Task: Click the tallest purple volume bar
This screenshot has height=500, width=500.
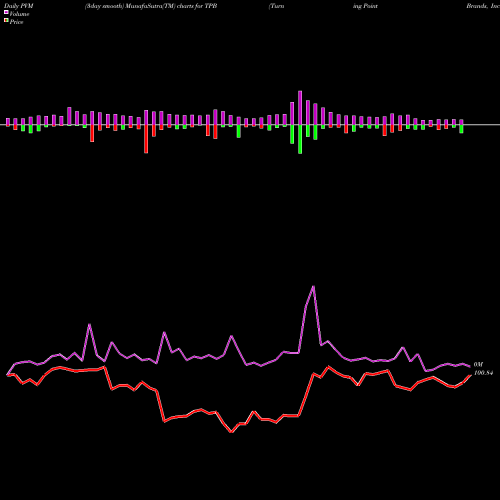Action: 300,108
